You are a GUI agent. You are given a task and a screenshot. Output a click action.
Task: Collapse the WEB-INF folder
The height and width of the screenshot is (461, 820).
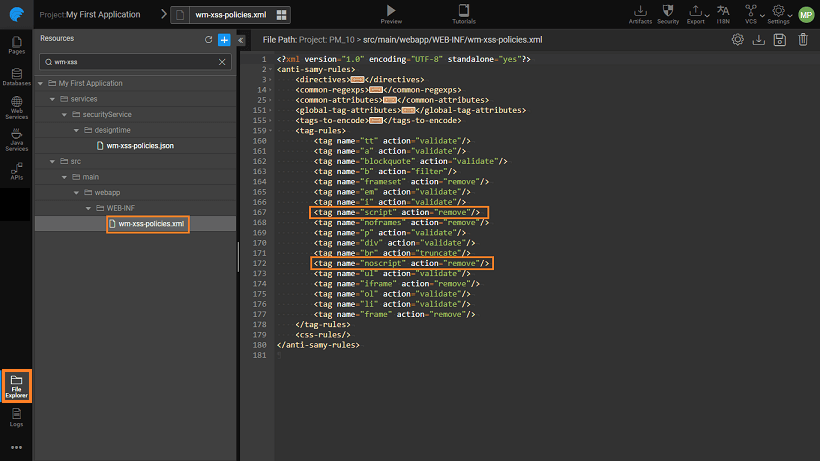point(87,208)
